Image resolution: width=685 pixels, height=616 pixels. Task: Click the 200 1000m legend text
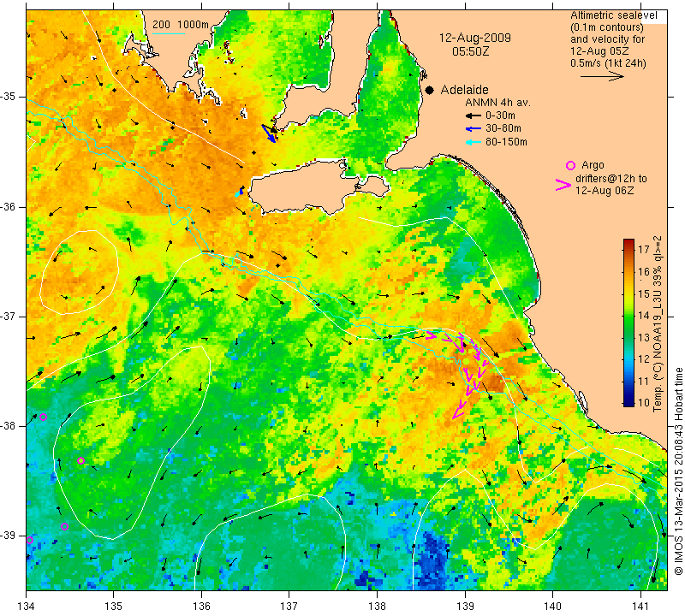pyautogui.click(x=181, y=25)
